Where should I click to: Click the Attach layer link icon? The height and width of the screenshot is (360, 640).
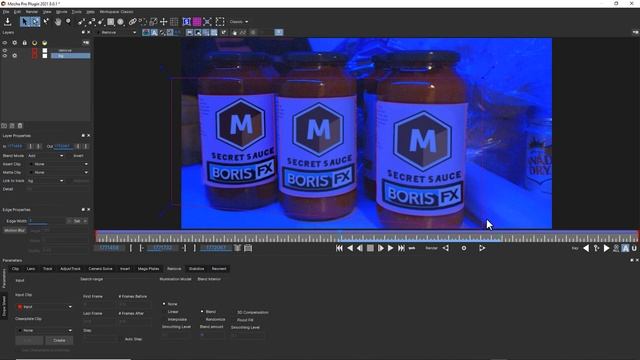click(133, 22)
